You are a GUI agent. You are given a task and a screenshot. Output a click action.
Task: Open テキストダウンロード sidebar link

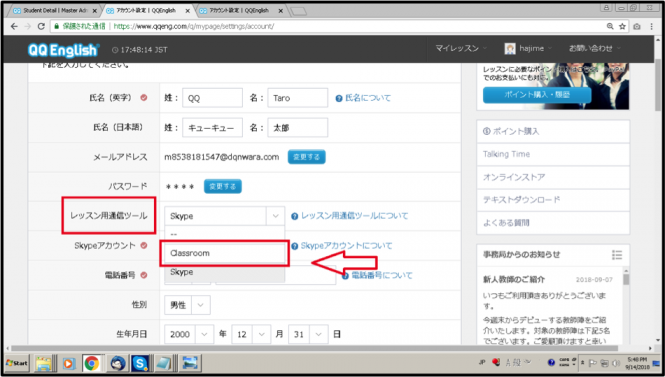point(553,200)
